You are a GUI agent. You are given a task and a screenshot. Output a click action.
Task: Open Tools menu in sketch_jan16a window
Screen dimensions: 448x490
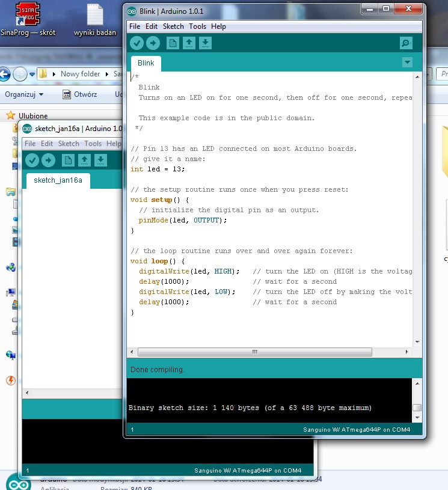point(93,144)
